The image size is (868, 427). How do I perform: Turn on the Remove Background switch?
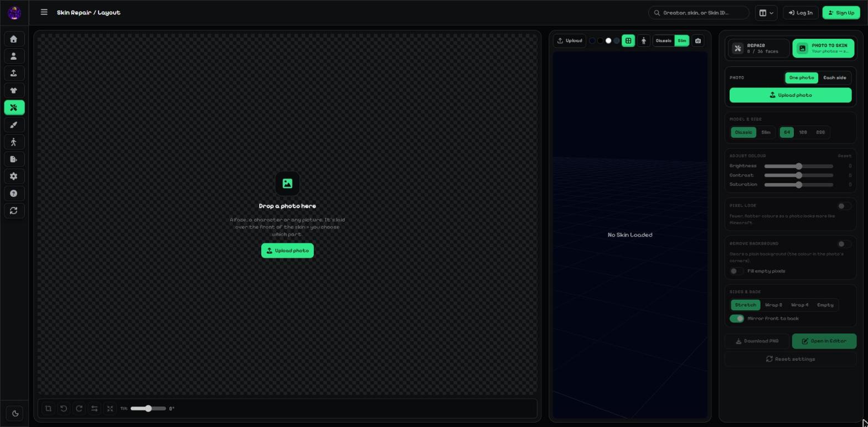[x=844, y=244]
